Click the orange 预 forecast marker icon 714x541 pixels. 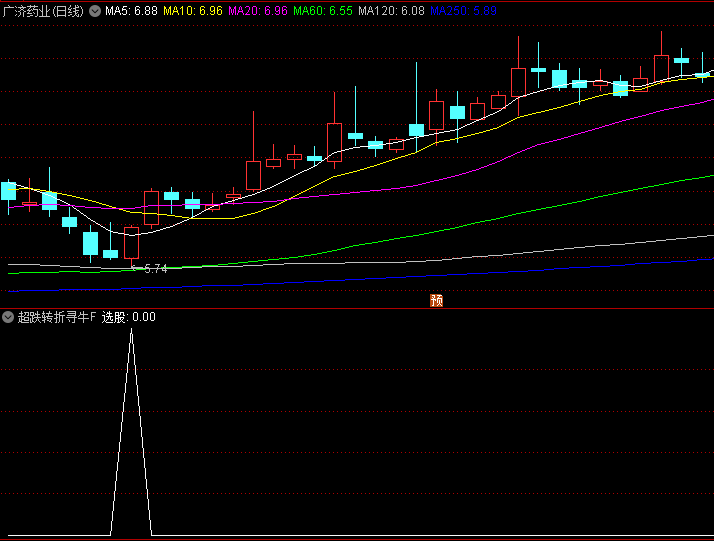click(436, 299)
